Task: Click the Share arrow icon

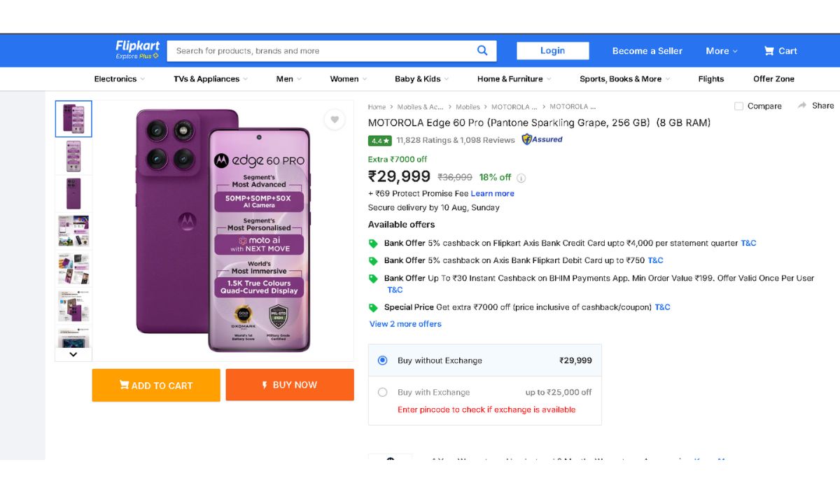Action: 802,106
